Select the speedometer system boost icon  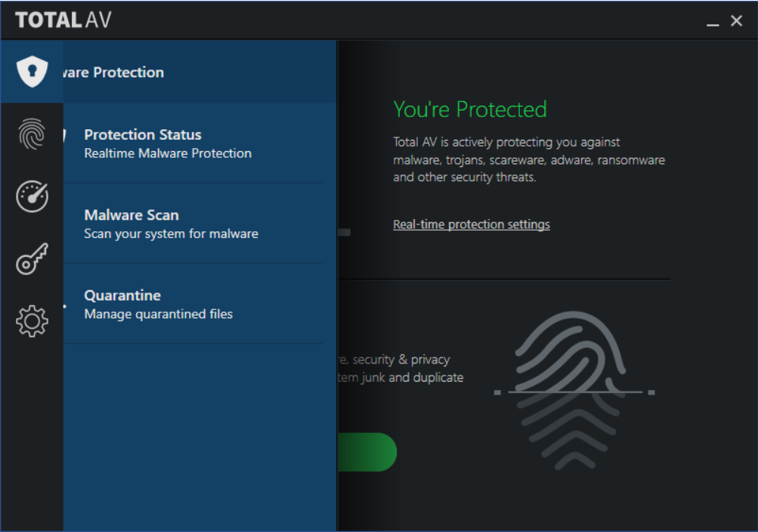[32, 197]
